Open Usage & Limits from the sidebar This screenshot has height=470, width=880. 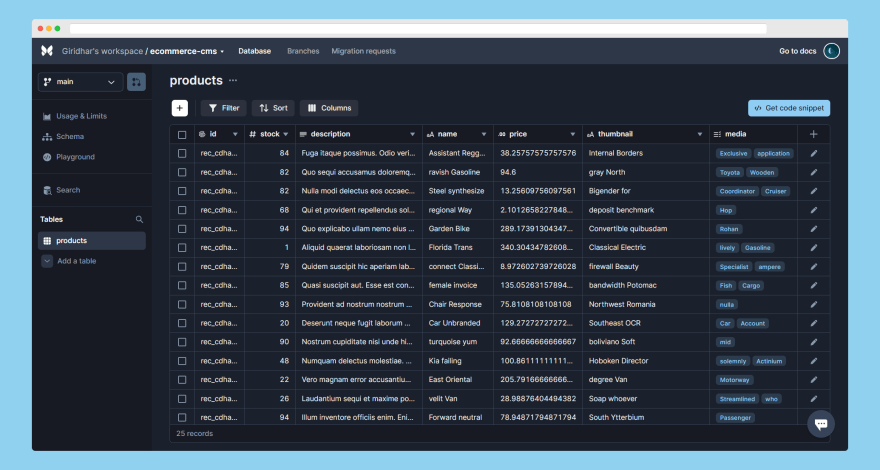point(75,116)
